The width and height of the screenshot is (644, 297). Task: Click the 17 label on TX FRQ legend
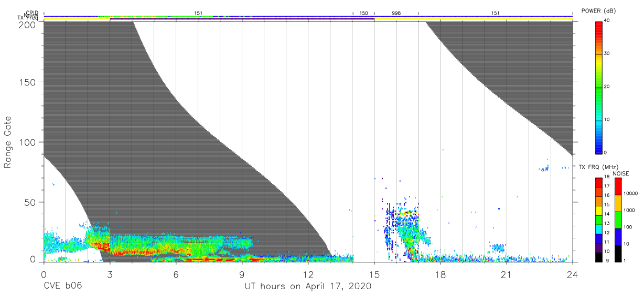coord(607,186)
